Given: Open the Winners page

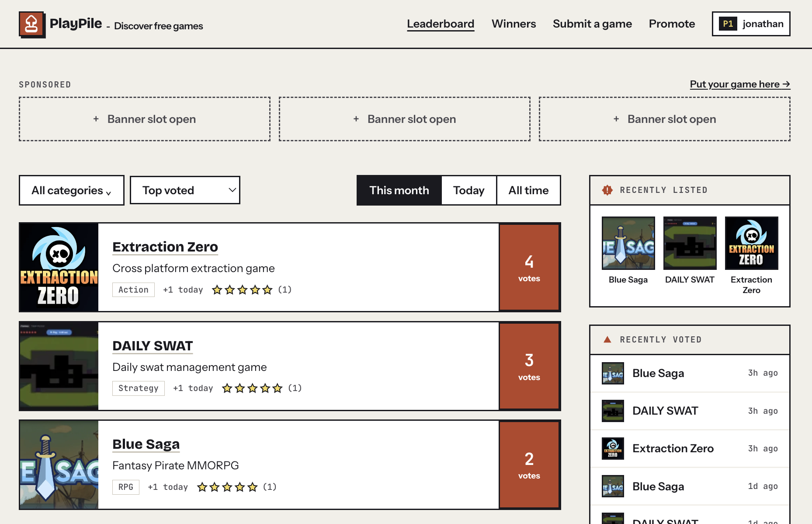Looking at the screenshot, I should pyautogui.click(x=514, y=24).
